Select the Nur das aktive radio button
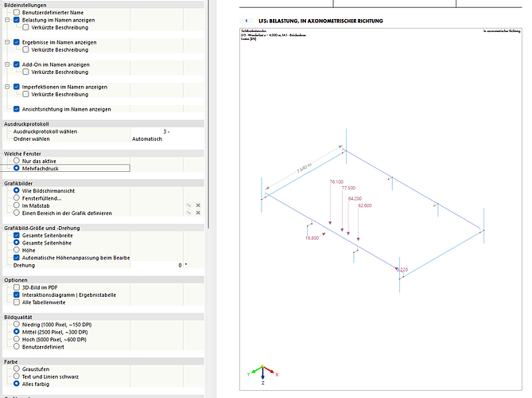Screen dimensions: 532x398 click(17, 161)
